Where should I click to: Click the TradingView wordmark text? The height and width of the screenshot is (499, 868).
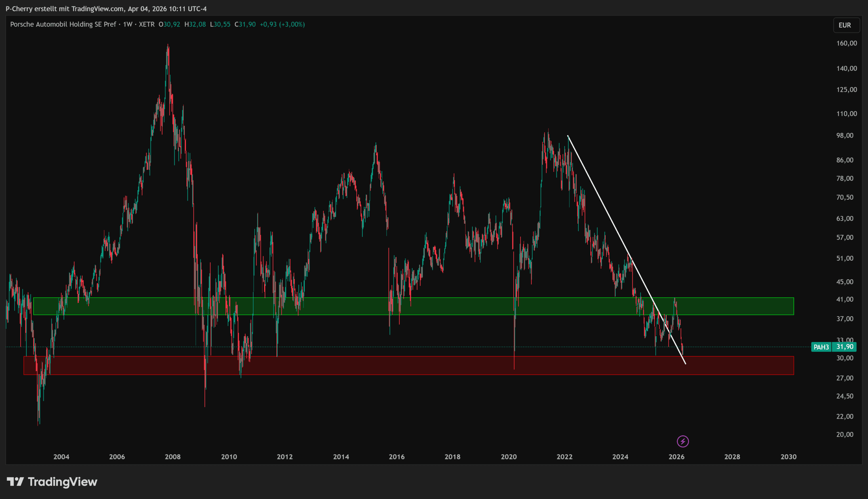tap(62, 482)
